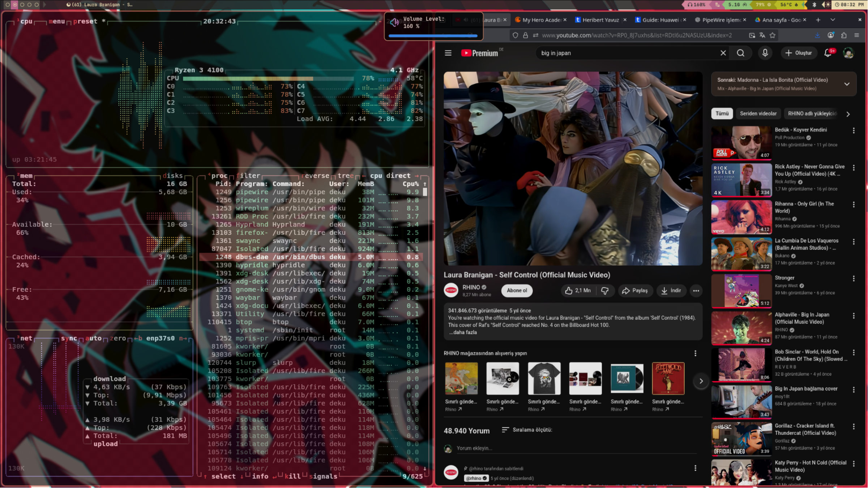
Task: Toggle net sync option in btop
Action: 69,338
